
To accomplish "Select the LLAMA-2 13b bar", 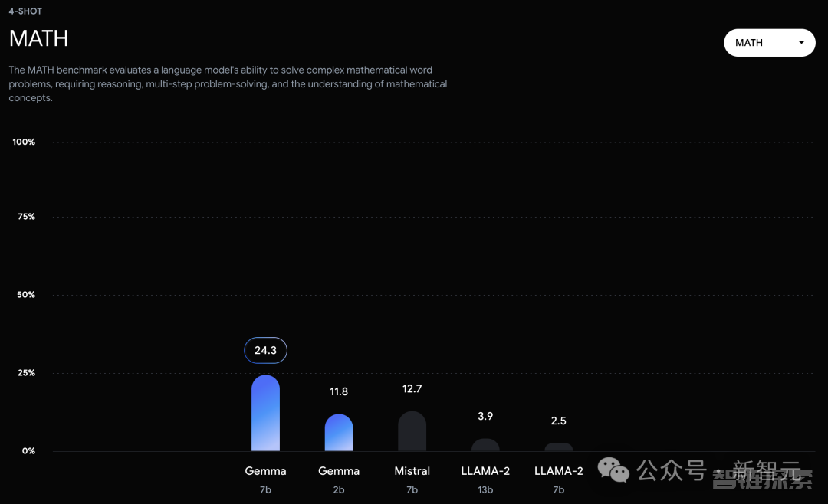I will (x=485, y=445).
